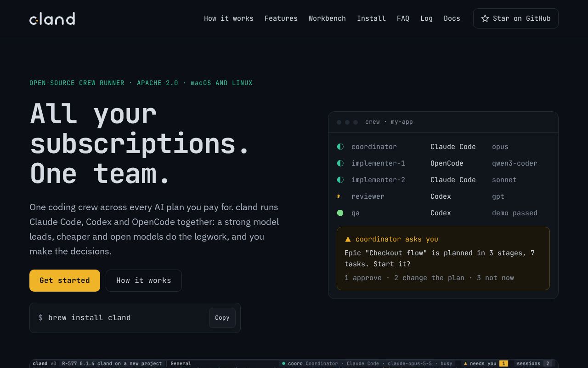The width and height of the screenshot is (588, 368).
Task: Click the 'qa' row name
Action: (356, 213)
